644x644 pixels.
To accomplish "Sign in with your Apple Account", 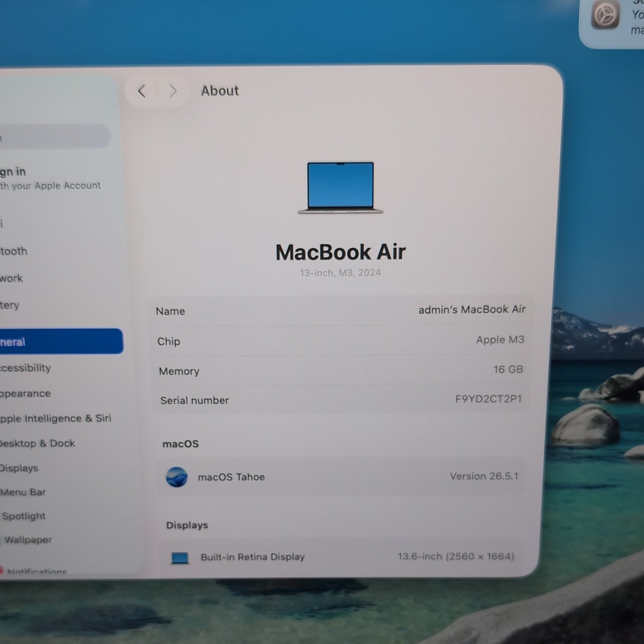I will (x=50, y=178).
